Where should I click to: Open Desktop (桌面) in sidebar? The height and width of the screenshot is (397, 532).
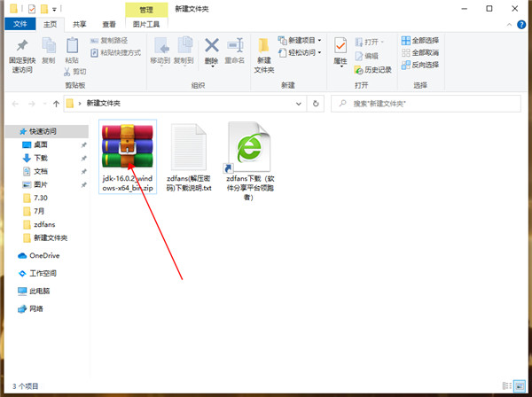pos(41,144)
